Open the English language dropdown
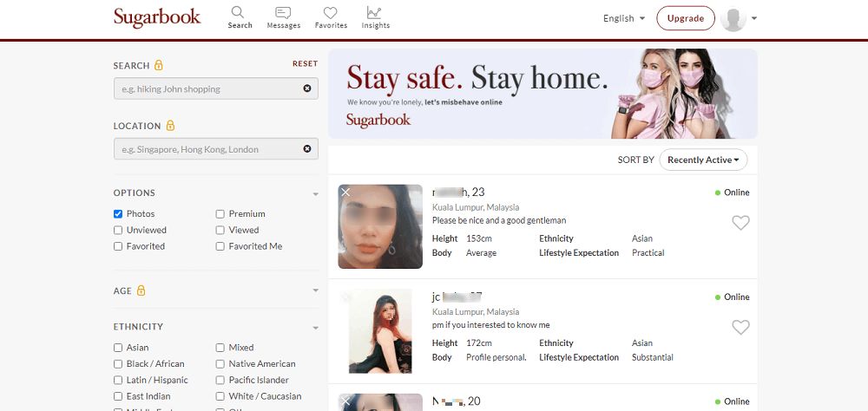The image size is (868, 411). [x=624, y=18]
